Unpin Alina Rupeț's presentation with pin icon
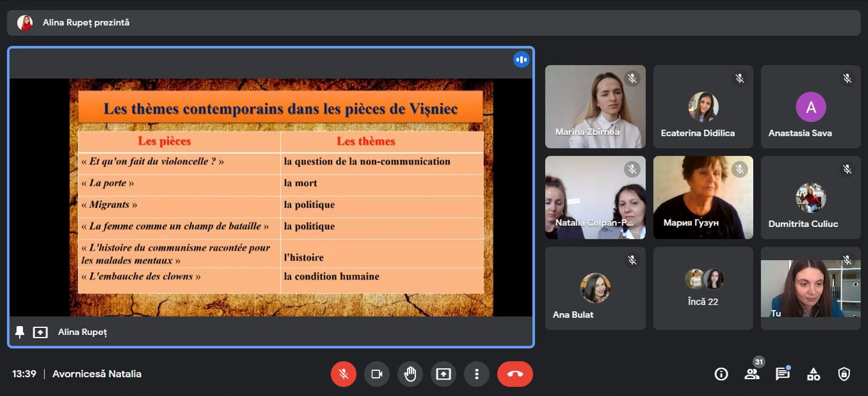This screenshot has width=868, height=396. (x=20, y=332)
